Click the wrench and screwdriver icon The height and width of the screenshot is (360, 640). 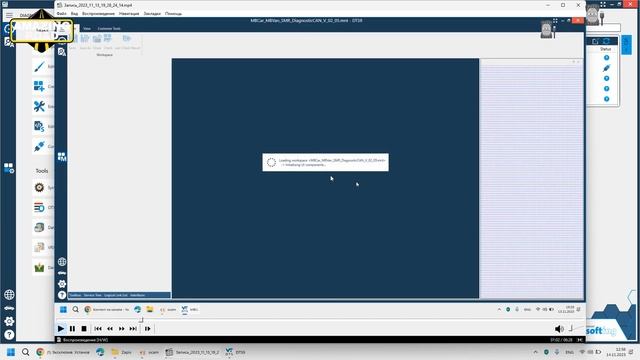39,106
